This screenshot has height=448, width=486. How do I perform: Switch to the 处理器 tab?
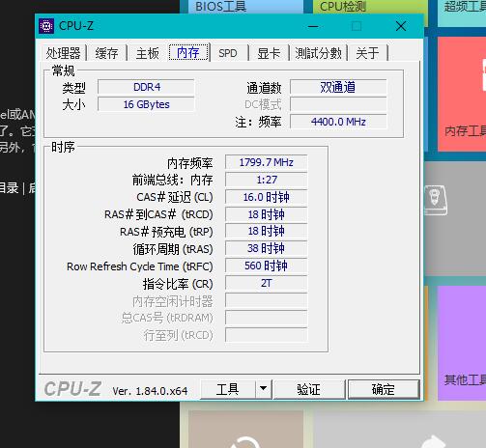tap(63, 53)
